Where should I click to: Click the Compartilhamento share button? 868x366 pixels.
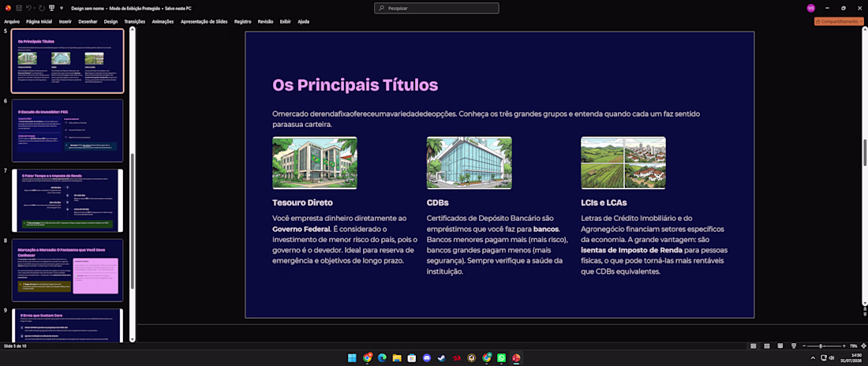click(838, 21)
